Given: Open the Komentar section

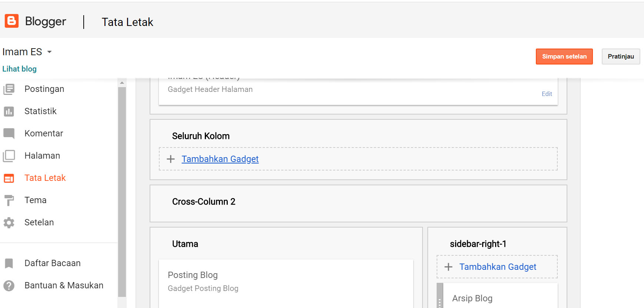Looking at the screenshot, I should click(x=44, y=133).
